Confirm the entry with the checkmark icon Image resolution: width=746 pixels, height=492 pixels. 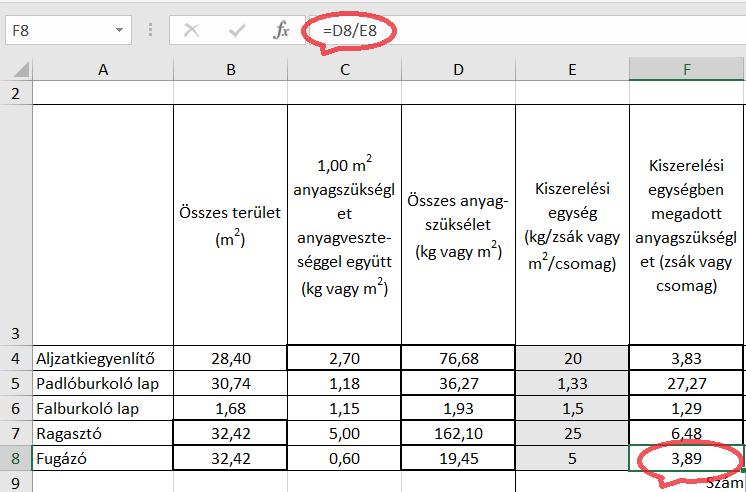pos(236,30)
